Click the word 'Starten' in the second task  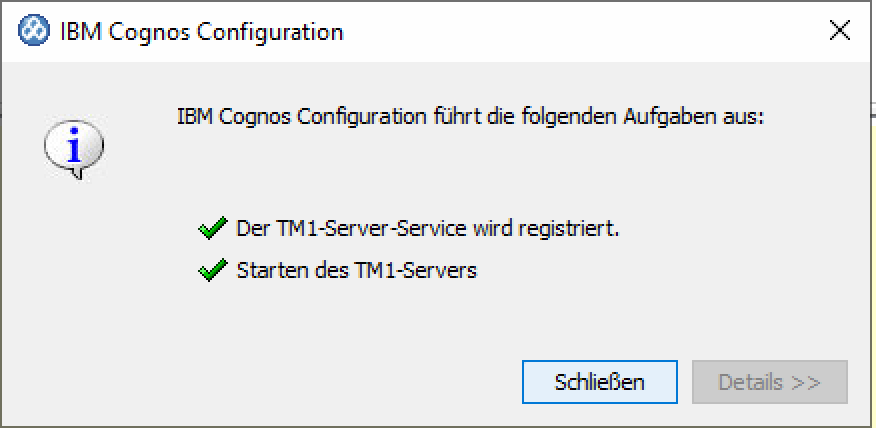[x=266, y=271]
